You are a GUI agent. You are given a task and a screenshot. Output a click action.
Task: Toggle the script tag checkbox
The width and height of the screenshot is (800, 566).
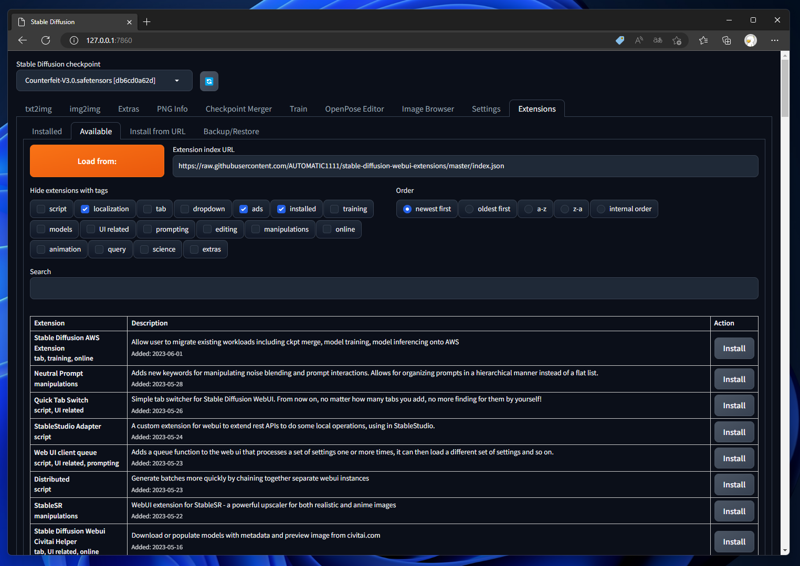[41, 209]
